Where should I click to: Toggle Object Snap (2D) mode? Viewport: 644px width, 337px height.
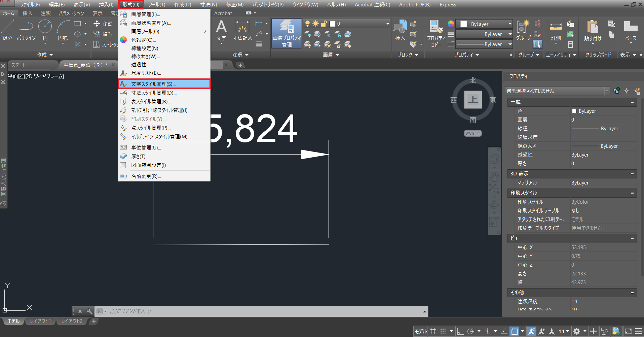click(x=514, y=331)
